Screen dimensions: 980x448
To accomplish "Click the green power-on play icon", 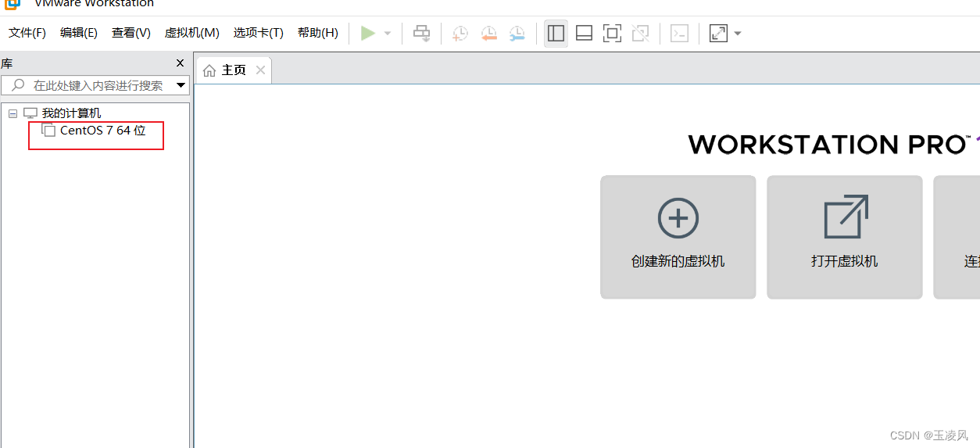I will [x=368, y=34].
